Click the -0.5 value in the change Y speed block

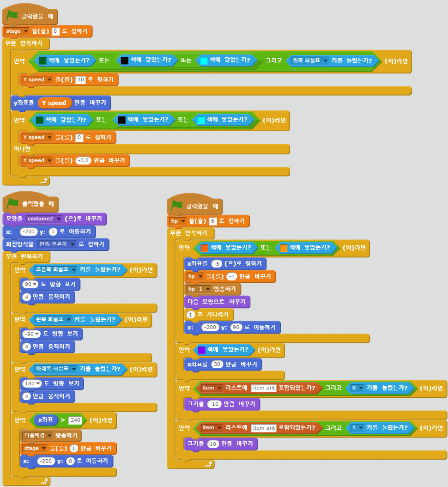click(84, 161)
